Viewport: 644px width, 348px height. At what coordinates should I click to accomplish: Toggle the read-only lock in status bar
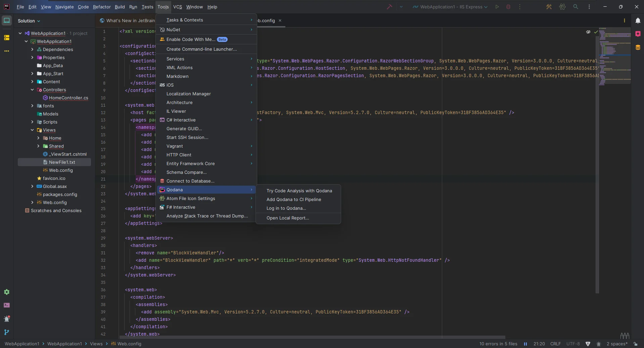click(x=636, y=344)
